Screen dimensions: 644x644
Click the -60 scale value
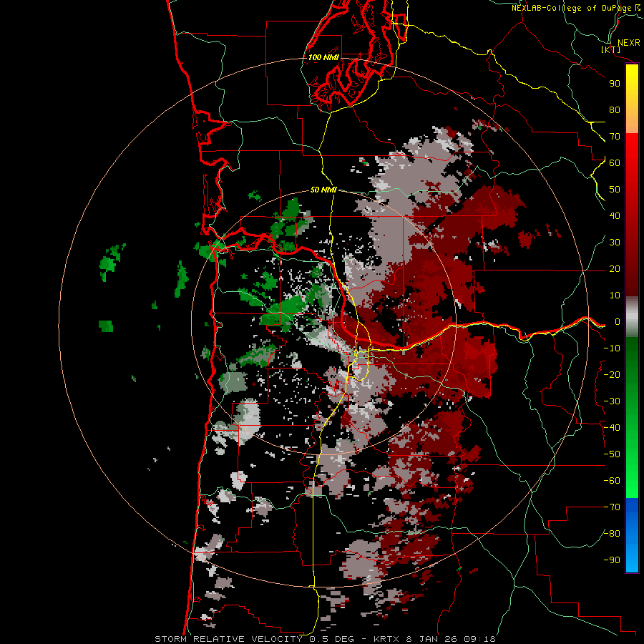612,481
